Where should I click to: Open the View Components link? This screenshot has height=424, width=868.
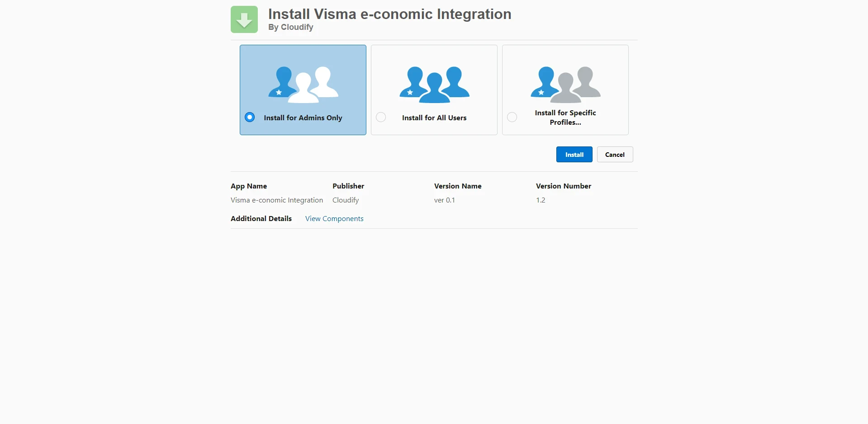pos(334,219)
